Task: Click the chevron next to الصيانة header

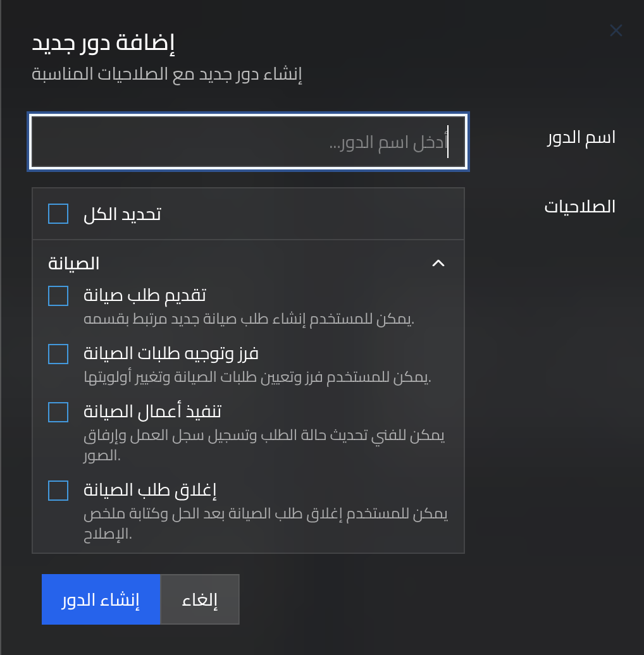Action: [x=439, y=263]
